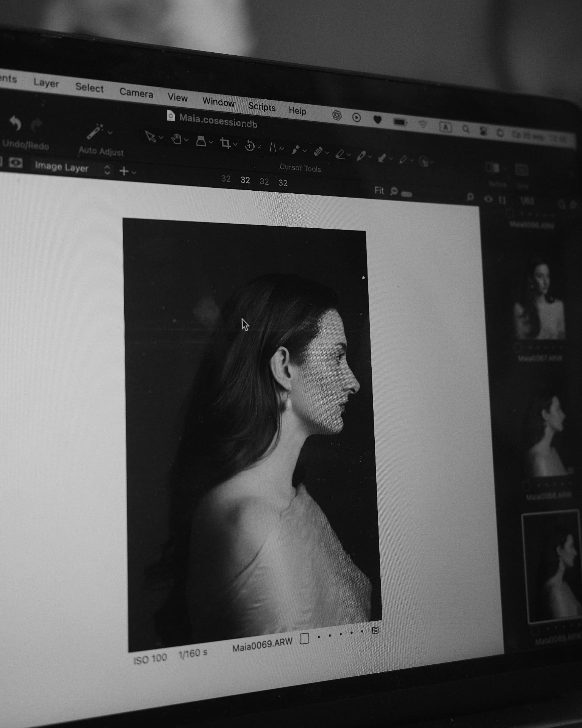Screen dimensions: 582x728
Task: Click the Cursor Tools label
Action: click(300, 168)
